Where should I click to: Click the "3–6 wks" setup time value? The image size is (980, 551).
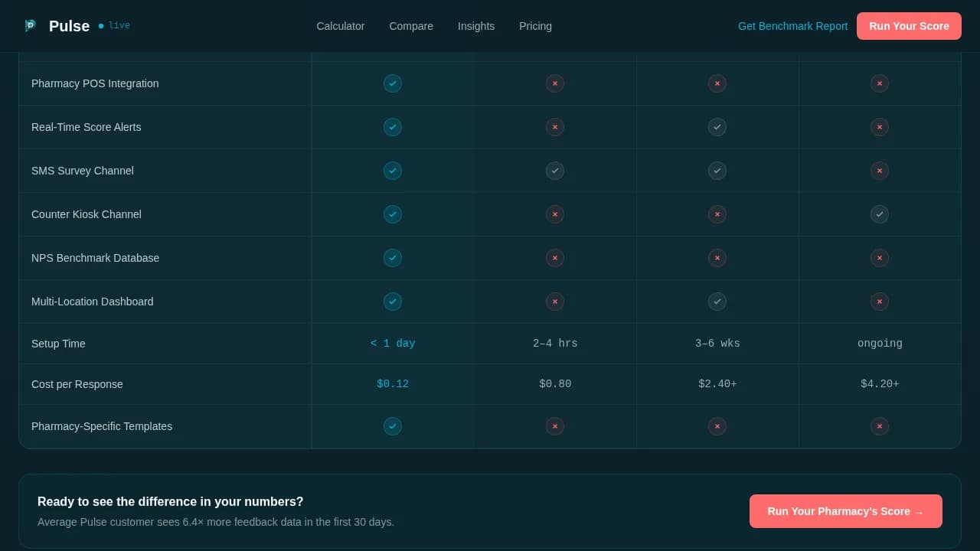(717, 344)
